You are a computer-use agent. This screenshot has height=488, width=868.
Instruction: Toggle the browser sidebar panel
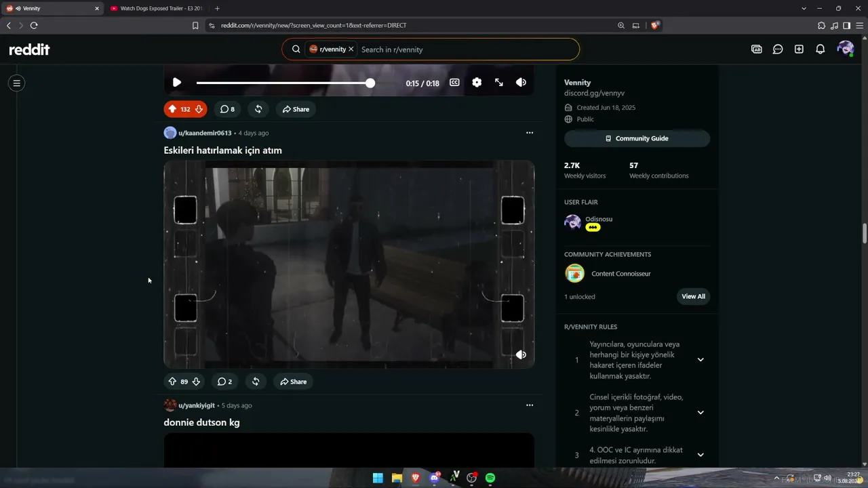[x=846, y=25]
